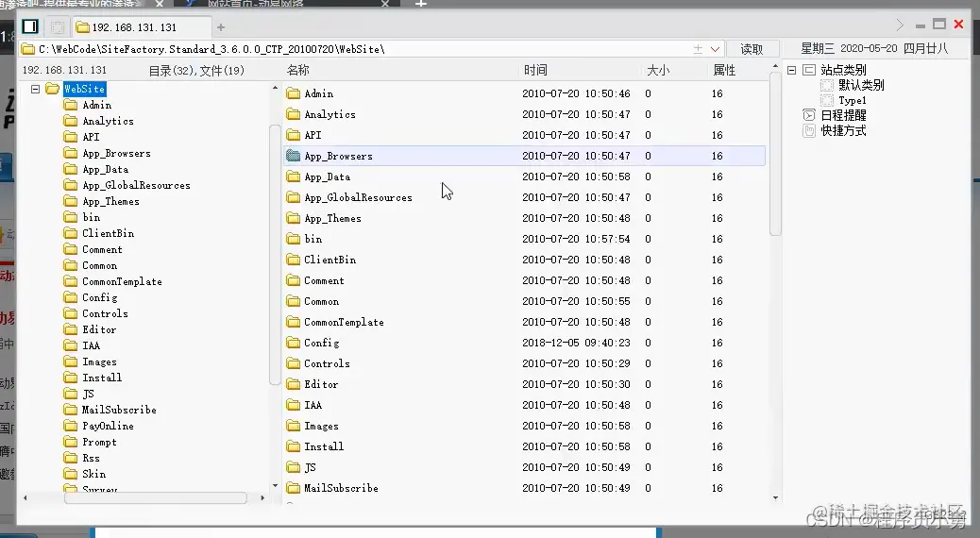Sort by 时间 column header

point(535,70)
